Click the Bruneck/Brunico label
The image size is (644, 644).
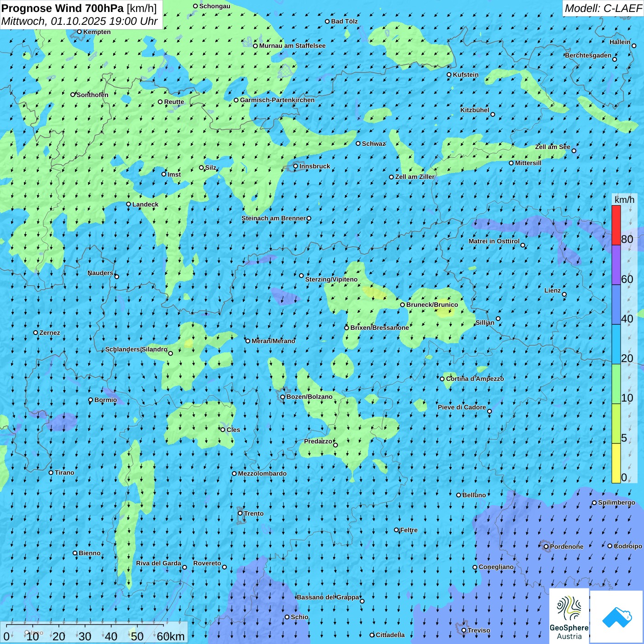tap(432, 305)
